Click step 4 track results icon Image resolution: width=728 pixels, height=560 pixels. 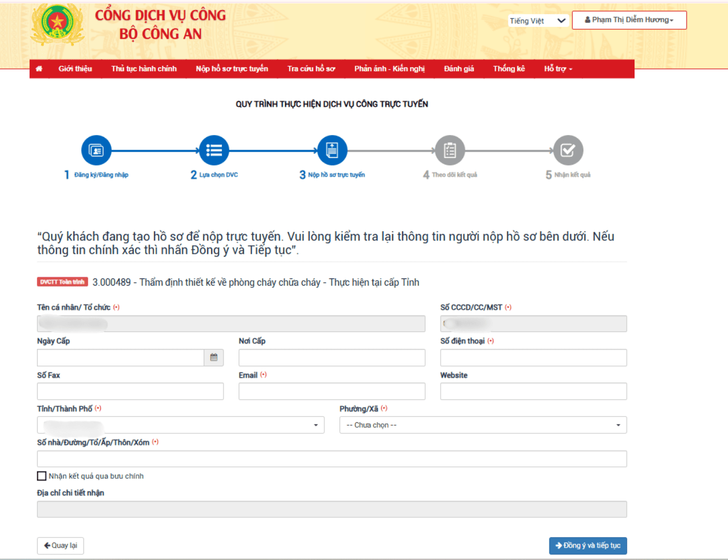click(450, 151)
